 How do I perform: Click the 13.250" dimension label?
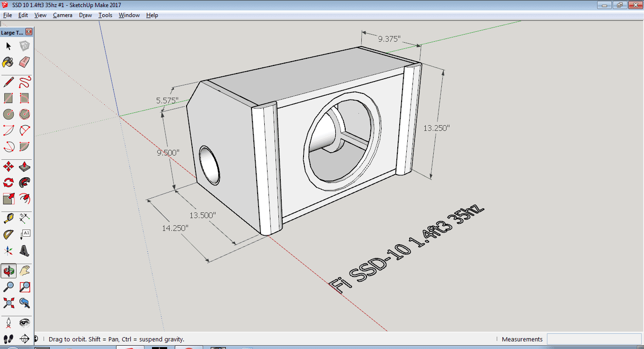click(x=436, y=128)
